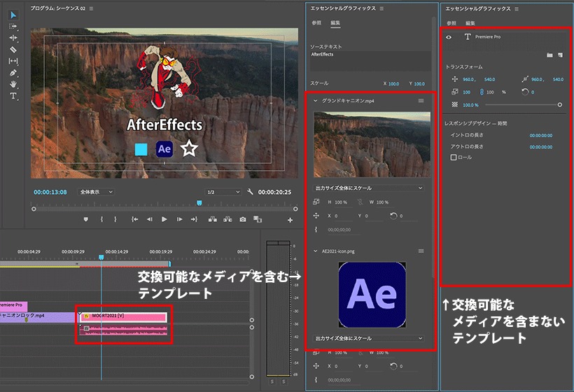Select the Hand tool
This screenshot has width=574, height=392.
[13, 84]
